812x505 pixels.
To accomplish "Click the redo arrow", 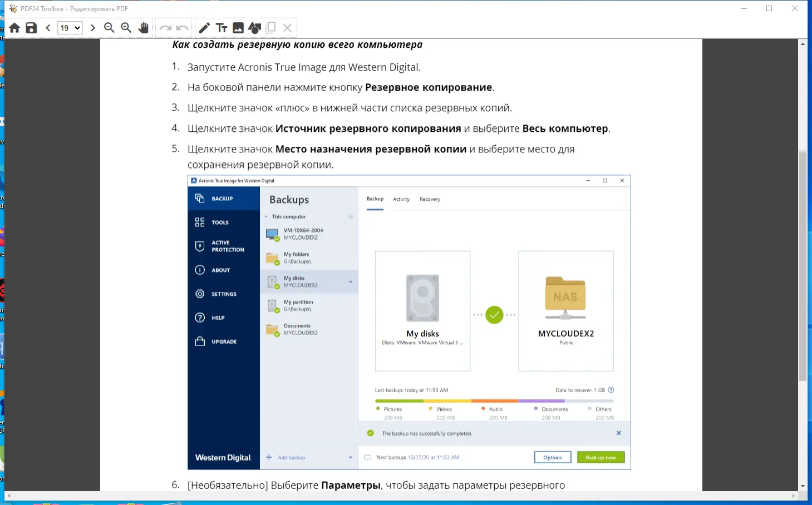I will click(x=165, y=28).
